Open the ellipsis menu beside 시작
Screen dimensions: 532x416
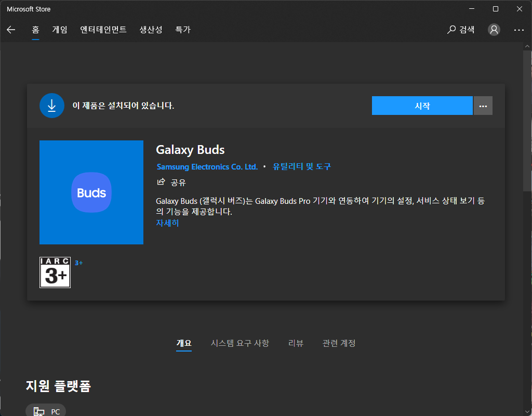click(x=483, y=106)
